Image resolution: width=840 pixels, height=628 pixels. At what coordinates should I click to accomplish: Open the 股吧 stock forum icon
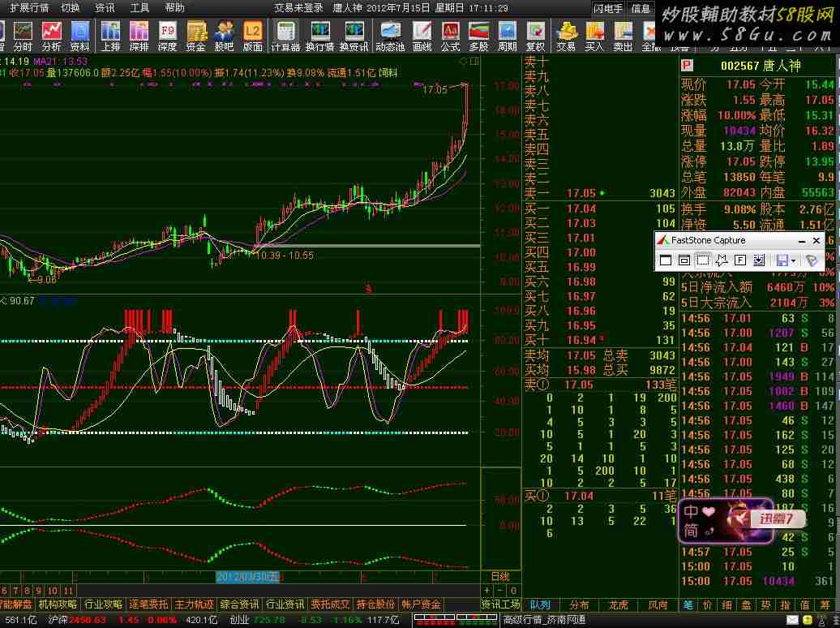point(224,36)
